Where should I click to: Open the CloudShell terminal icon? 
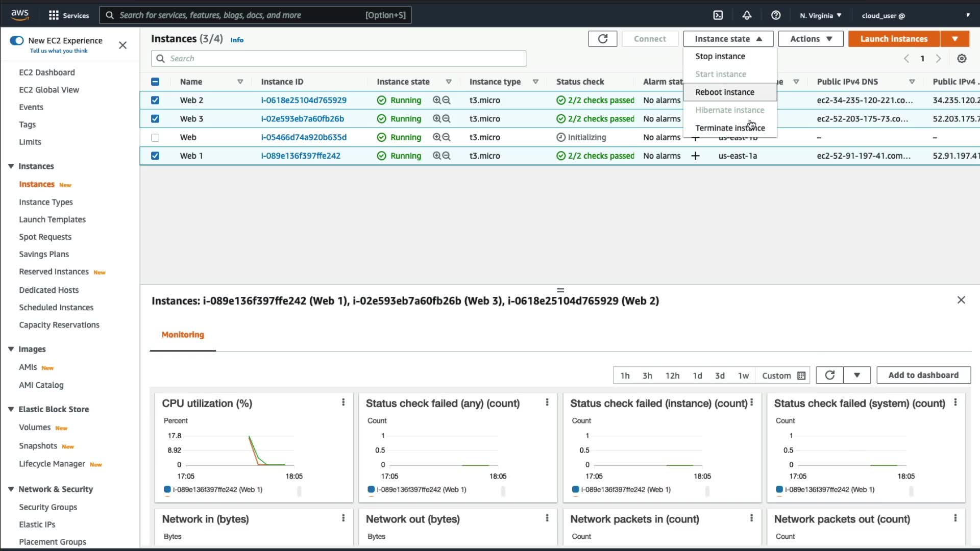[718, 15]
